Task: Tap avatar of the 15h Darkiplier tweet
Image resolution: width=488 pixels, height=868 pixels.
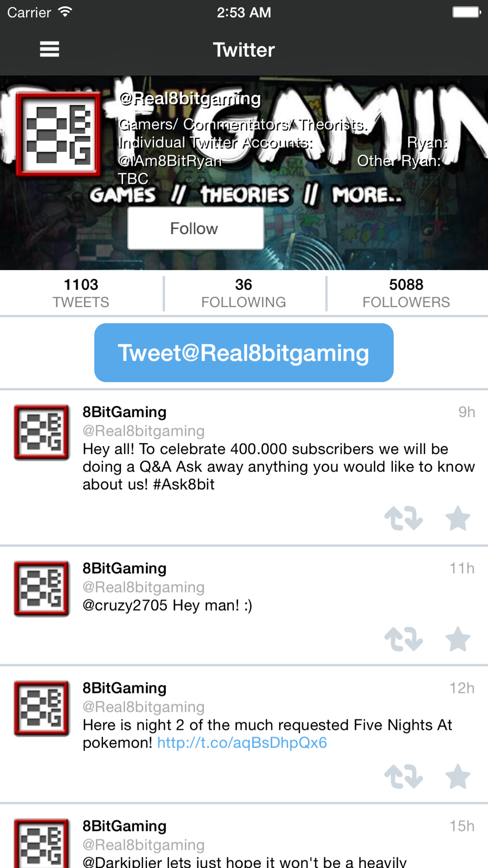Action: pyautogui.click(x=41, y=843)
